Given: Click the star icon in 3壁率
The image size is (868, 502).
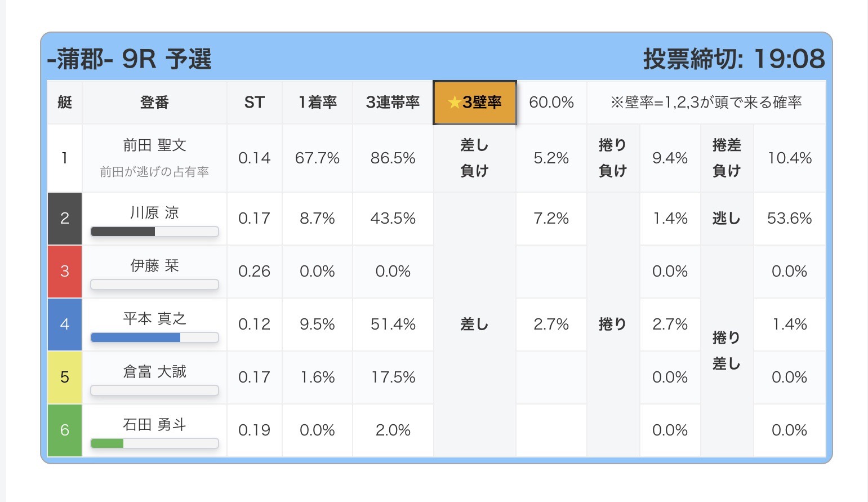Looking at the screenshot, I should pyautogui.click(x=454, y=103).
